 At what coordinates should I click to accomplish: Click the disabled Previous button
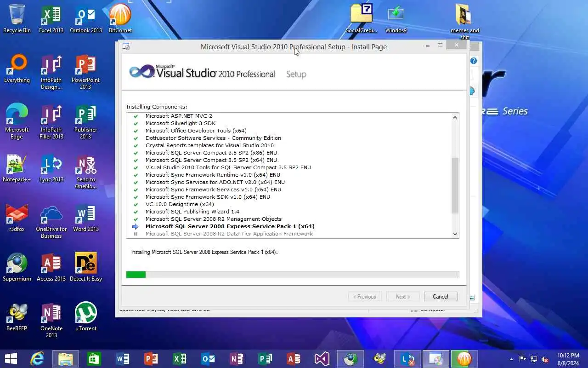click(365, 297)
